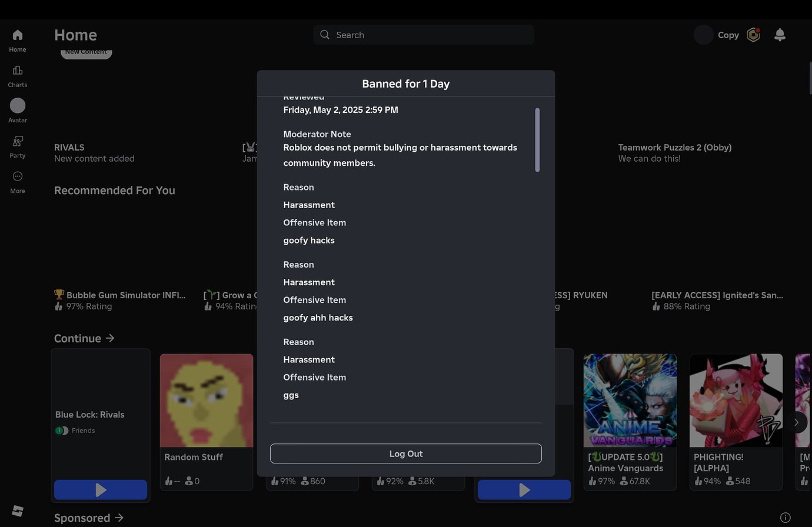The height and width of the screenshot is (527, 812).
Task: Open the Charts page icon
Action: 18,71
